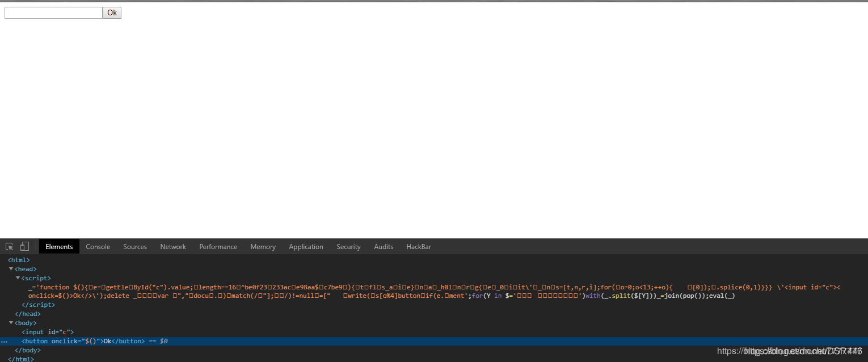868x362 pixels.
Task: Switch to the Memory tab
Action: 263,246
